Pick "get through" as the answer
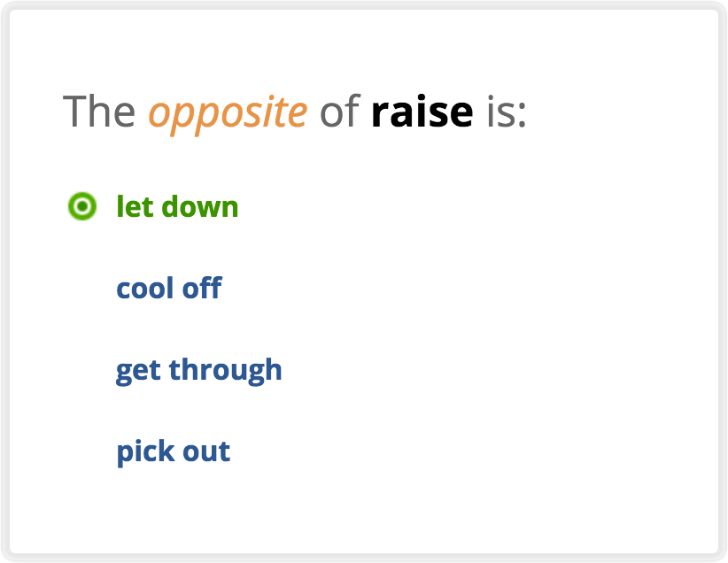The width and height of the screenshot is (728, 563). (x=198, y=370)
